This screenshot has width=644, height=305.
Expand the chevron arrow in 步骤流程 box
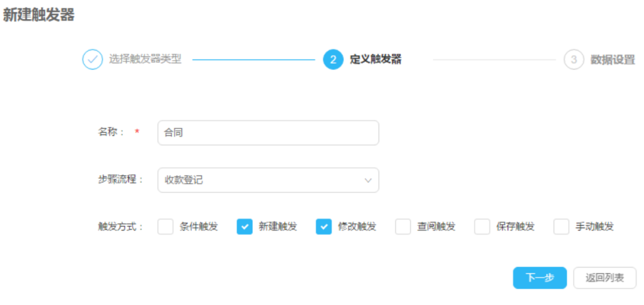368,181
